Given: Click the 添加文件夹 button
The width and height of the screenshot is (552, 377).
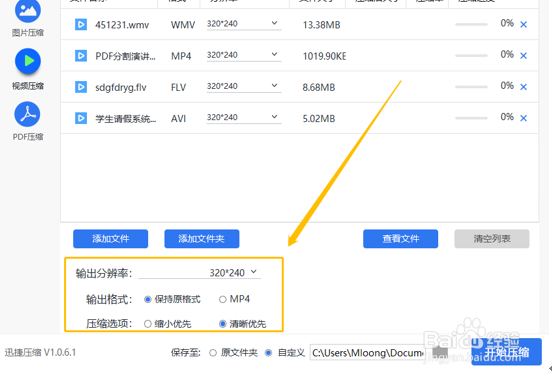Looking at the screenshot, I should pyautogui.click(x=202, y=239).
